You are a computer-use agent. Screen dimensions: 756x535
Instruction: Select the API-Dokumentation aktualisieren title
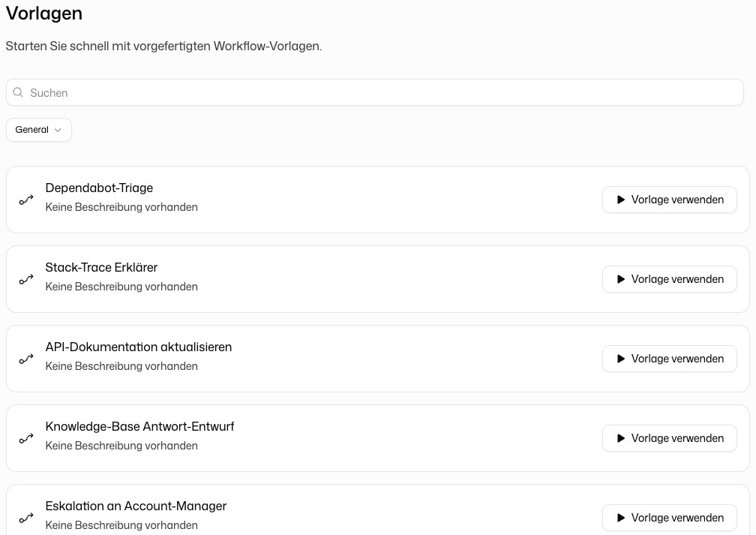(x=138, y=347)
